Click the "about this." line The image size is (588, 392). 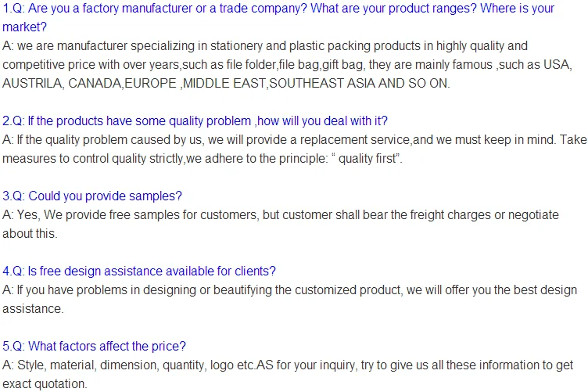tap(30, 233)
